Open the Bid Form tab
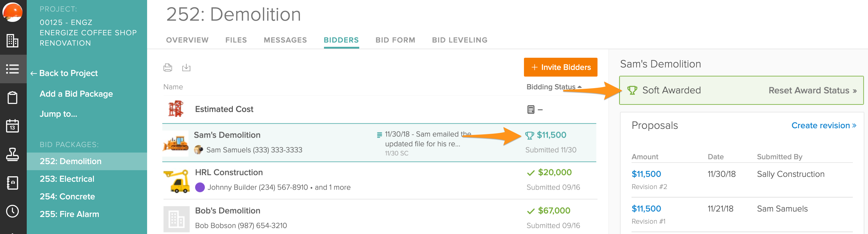The height and width of the screenshot is (234, 868). (395, 40)
